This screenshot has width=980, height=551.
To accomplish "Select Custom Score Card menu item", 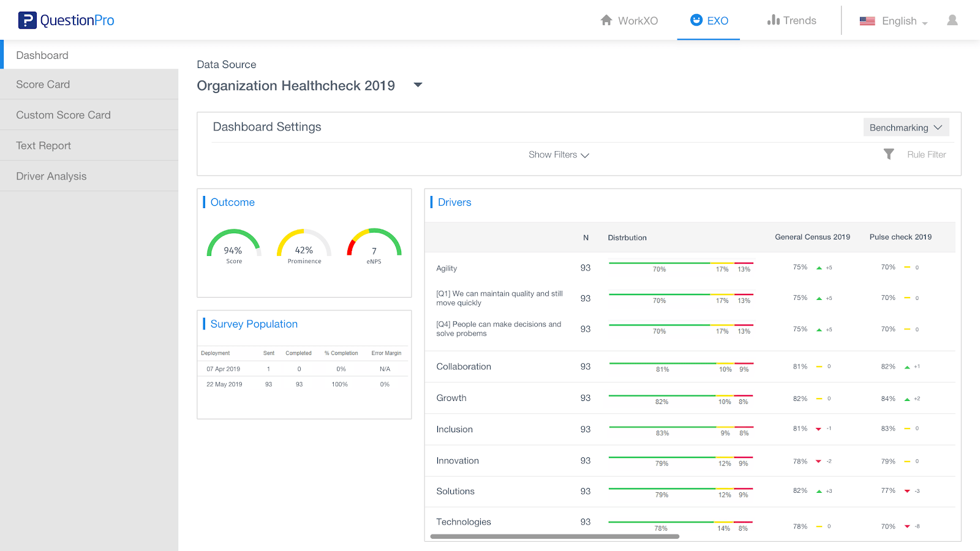I will point(63,115).
